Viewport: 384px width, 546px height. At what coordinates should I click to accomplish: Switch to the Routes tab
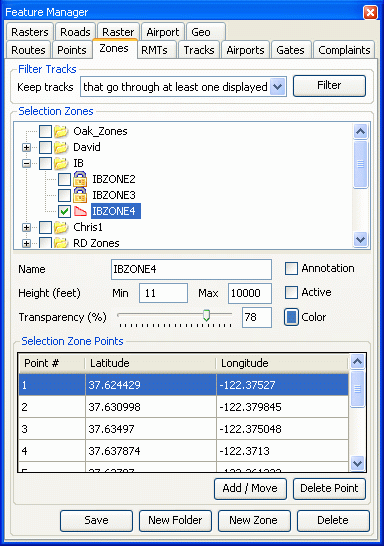28,50
